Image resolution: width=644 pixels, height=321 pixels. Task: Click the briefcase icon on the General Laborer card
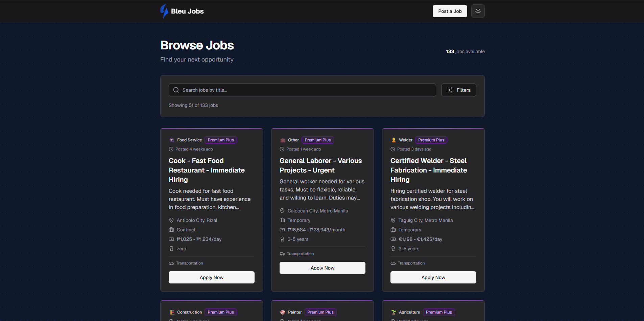[282, 220]
